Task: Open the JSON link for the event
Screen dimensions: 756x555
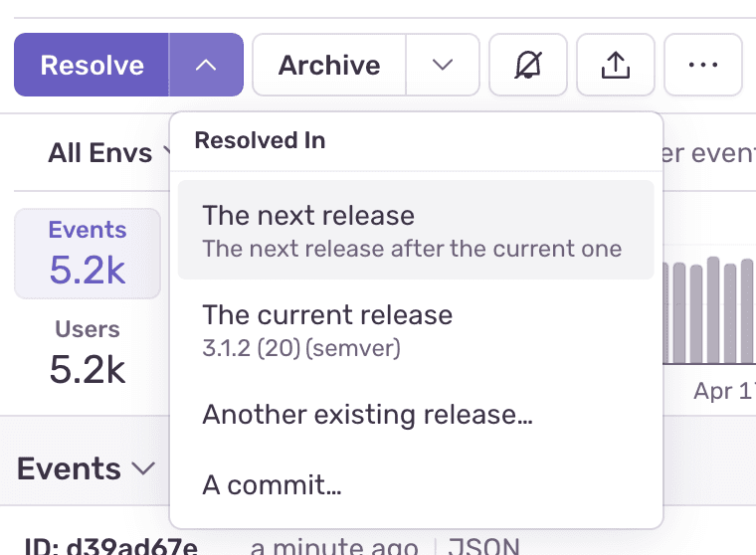Action: (482, 545)
